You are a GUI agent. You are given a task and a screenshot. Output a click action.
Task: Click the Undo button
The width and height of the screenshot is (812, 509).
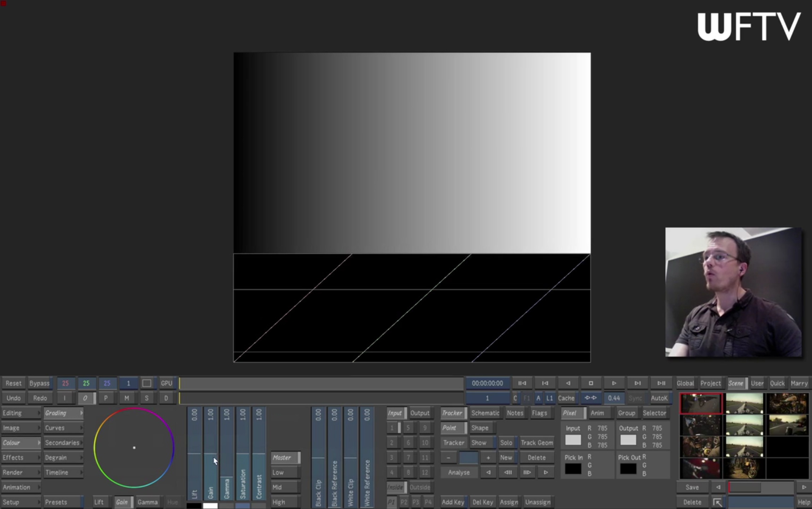[13, 398]
